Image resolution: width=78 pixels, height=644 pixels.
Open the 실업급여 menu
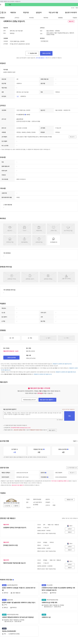click(39, 13)
